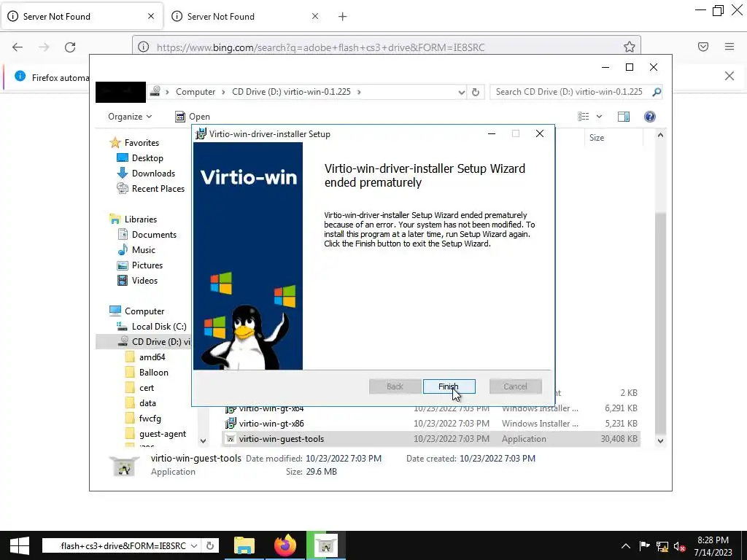The width and height of the screenshot is (747, 560).
Task: Click the Size column header
Action: point(613,138)
